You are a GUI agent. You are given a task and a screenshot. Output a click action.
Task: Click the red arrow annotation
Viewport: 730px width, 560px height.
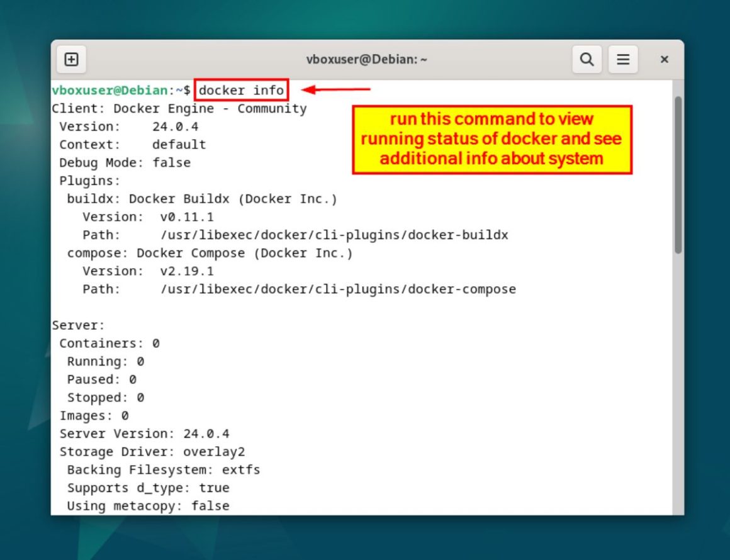pyautogui.click(x=334, y=91)
